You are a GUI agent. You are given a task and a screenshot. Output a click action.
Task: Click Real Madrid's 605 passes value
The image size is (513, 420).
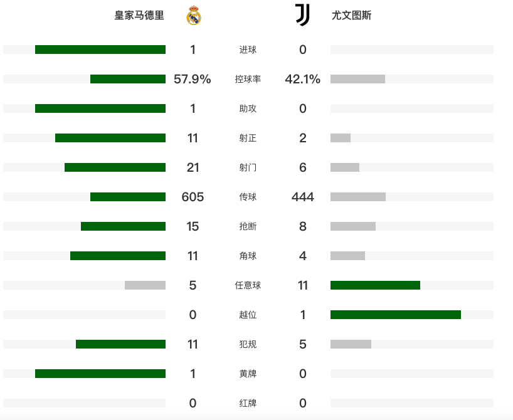193,197
